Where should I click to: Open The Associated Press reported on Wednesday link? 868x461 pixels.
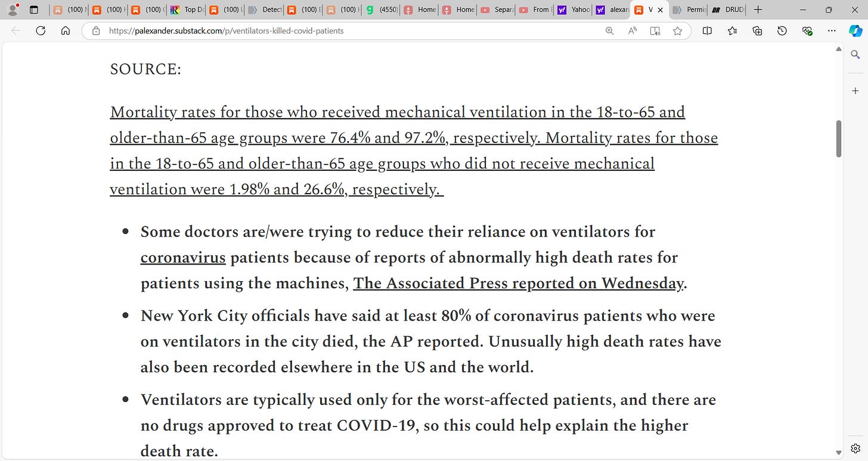coord(518,284)
